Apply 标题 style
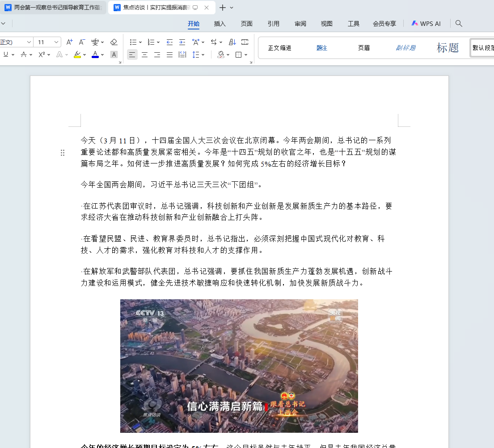 pos(448,48)
